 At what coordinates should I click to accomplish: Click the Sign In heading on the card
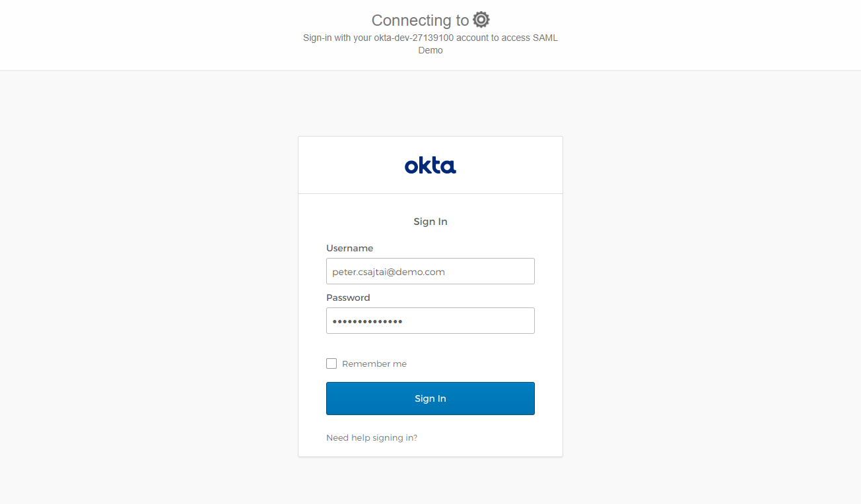430,222
